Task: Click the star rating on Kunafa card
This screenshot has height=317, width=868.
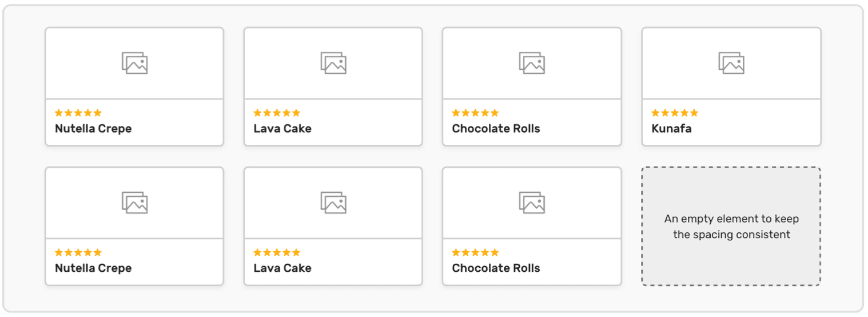Action: tap(675, 113)
